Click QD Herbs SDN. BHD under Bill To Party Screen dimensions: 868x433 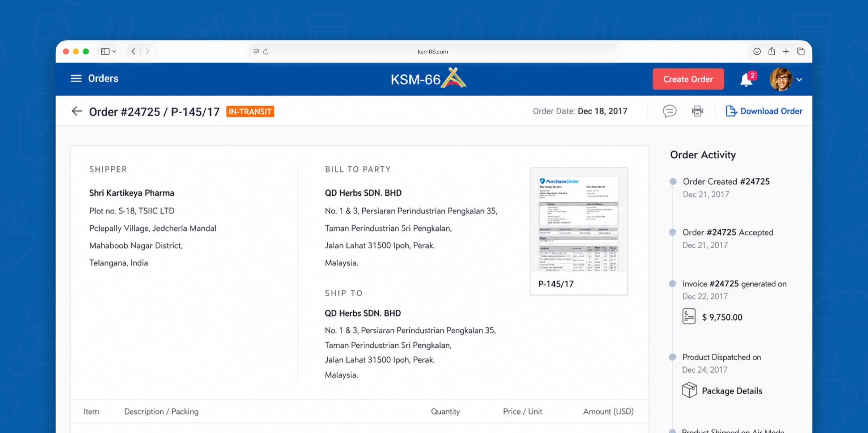(363, 193)
